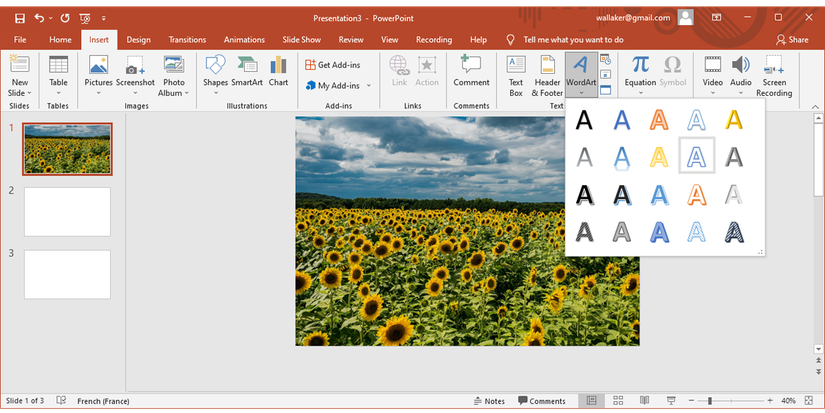The height and width of the screenshot is (413, 825).
Task: Click the Pictures icon in Images group
Action: (98, 65)
